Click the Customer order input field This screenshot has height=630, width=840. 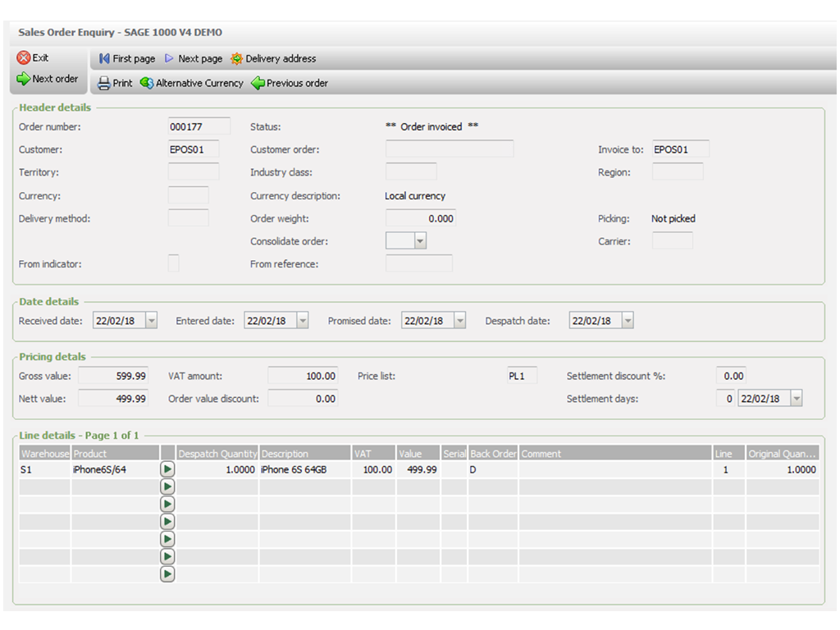pos(450,149)
